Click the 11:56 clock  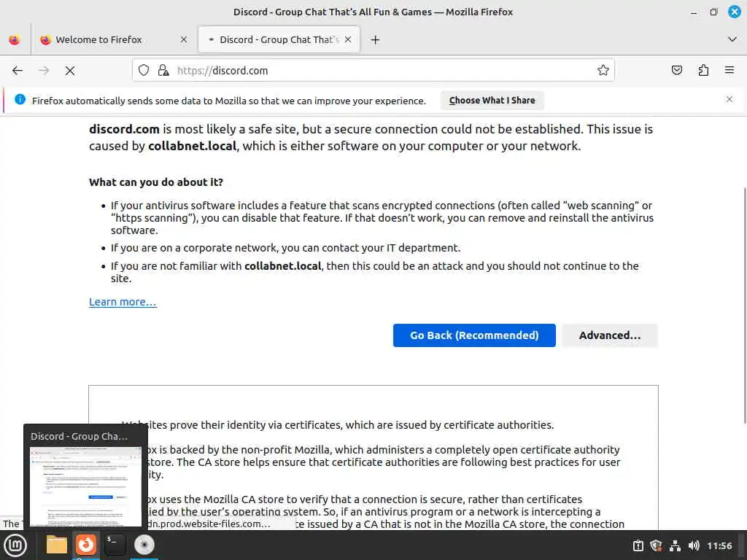719,545
